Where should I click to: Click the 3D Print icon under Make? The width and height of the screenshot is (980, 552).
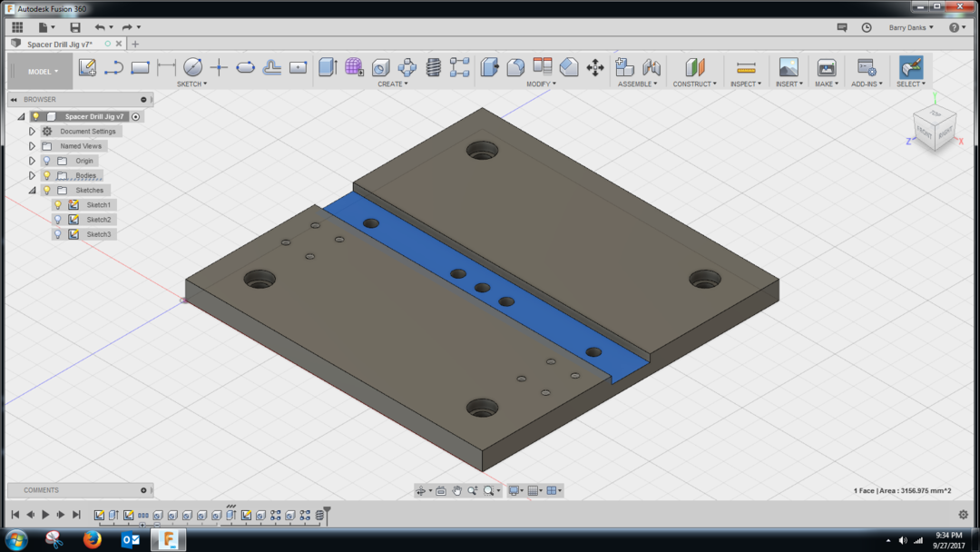point(826,67)
